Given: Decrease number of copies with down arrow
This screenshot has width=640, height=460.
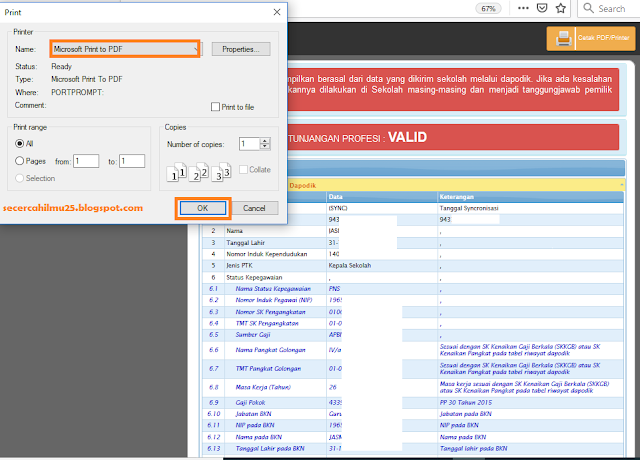Looking at the screenshot, I should pos(265,147).
